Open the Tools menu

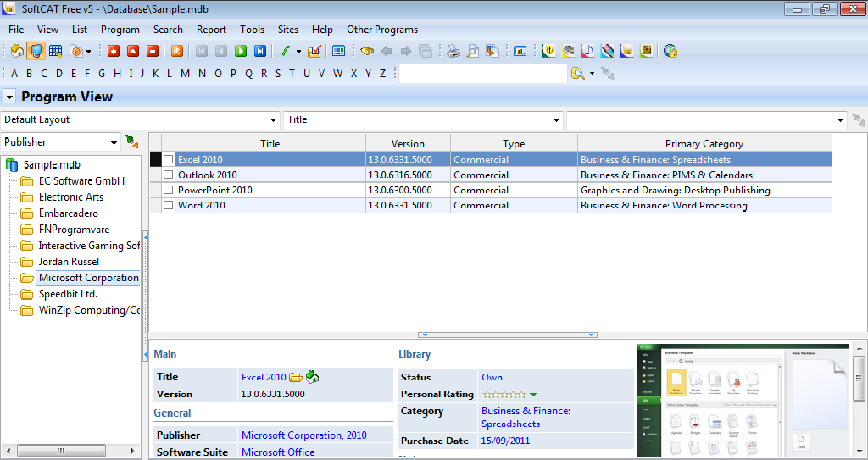click(252, 30)
